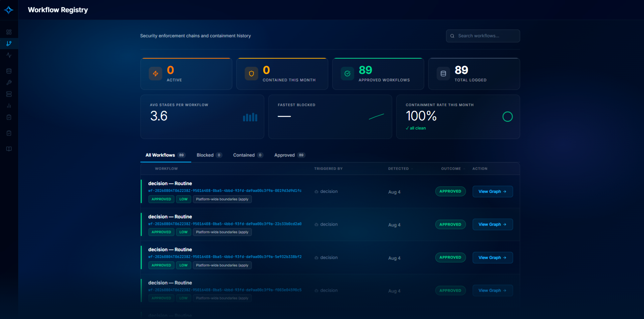Open workflow ID ending 0019d3d9d1fc

[225, 191]
